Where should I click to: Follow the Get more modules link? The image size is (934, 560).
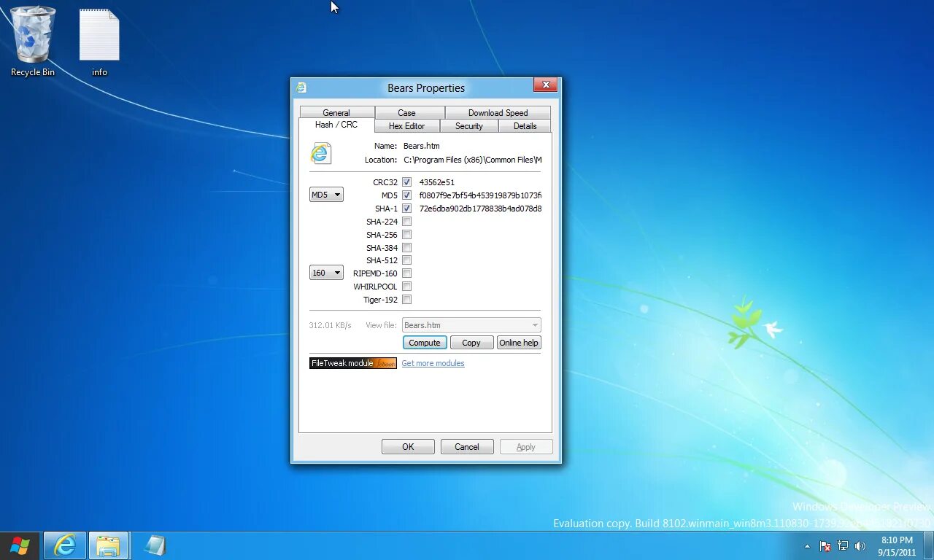pyautogui.click(x=433, y=363)
